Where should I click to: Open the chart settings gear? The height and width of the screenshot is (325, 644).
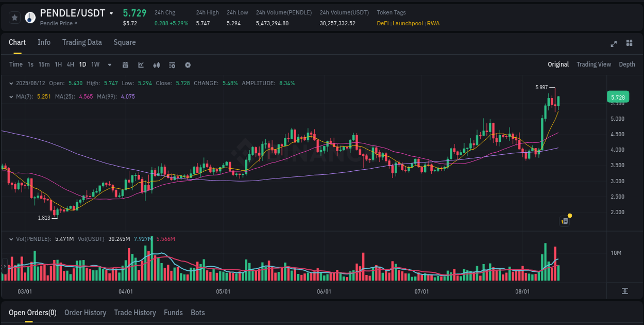188,65
